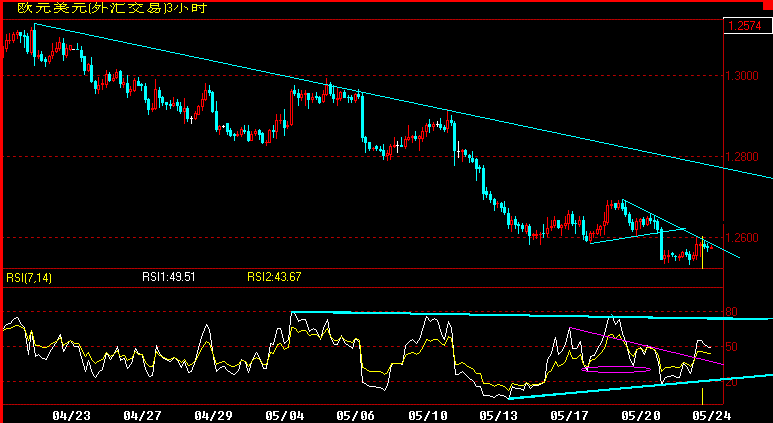Viewport: 773px width, 423px height.
Task: Select the magenta ellipse drawn on RSI
Action: (x=616, y=369)
